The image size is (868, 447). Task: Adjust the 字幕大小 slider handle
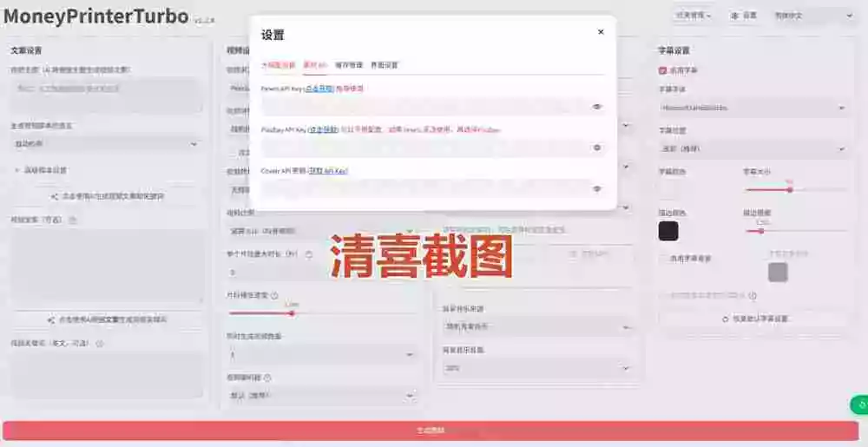790,190
